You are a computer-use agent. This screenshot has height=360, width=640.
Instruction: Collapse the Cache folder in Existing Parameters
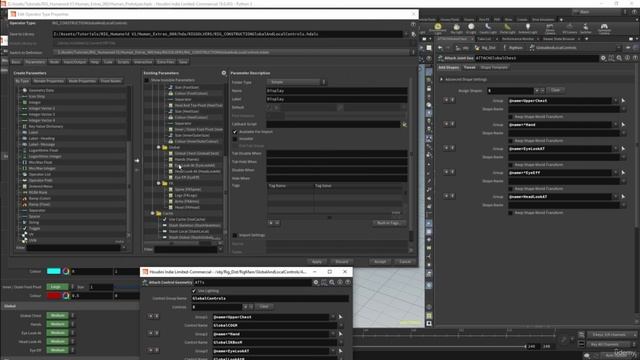coord(153,213)
